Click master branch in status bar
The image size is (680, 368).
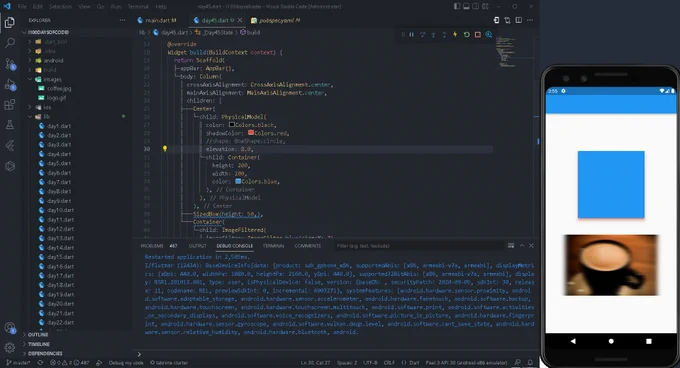[18, 362]
